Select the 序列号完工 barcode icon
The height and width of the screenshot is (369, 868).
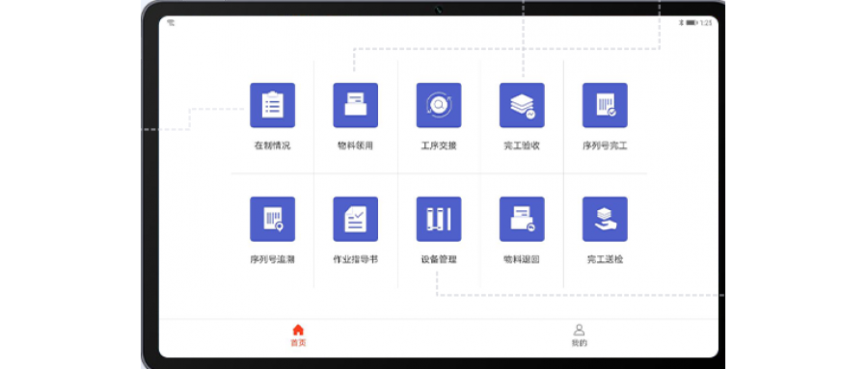point(605,105)
